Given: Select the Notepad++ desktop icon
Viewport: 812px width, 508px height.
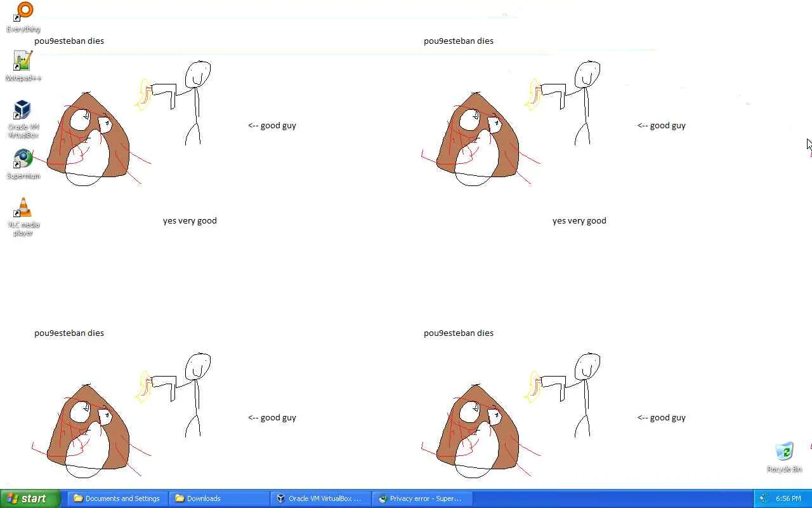Looking at the screenshot, I should (23, 66).
